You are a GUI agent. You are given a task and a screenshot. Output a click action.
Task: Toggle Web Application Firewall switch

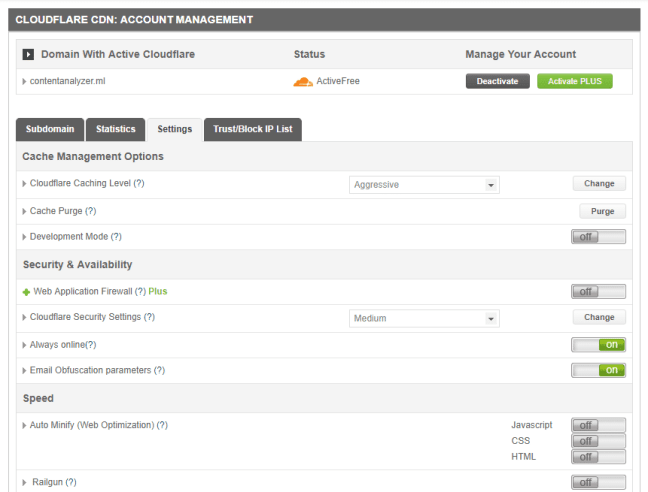[x=598, y=292]
